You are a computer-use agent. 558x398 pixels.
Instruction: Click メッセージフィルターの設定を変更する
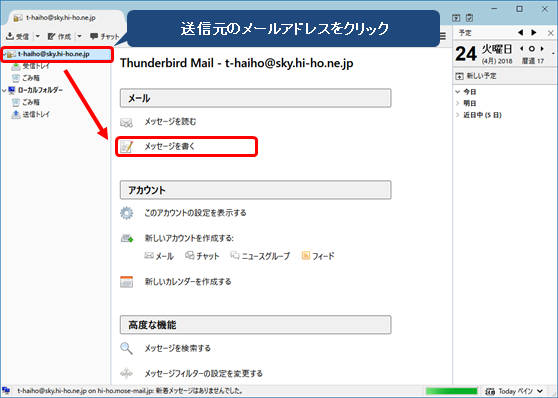[x=204, y=373]
